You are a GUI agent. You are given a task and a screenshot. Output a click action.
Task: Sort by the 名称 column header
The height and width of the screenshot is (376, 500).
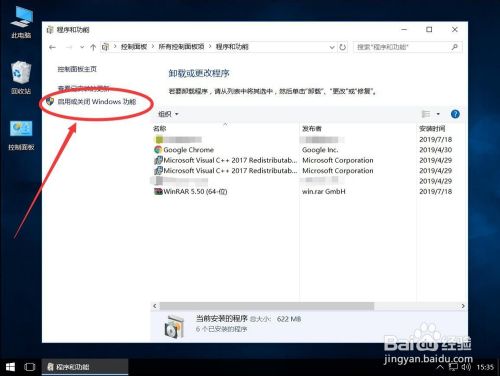point(160,129)
